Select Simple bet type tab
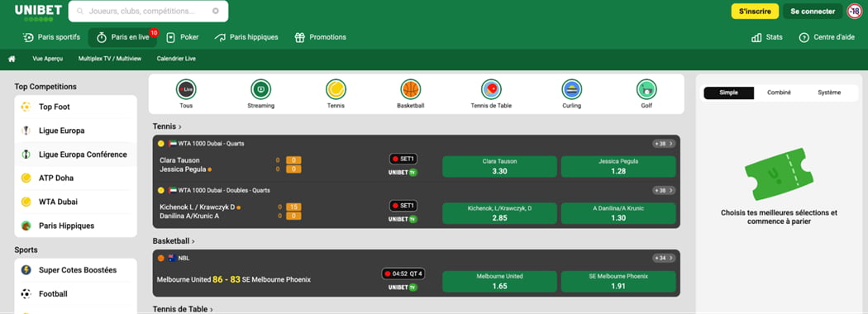Screen dimensions: 868x314 click(728, 93)
